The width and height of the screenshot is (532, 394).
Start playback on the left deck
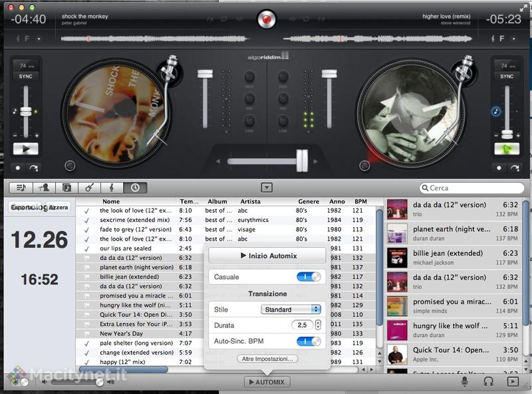[x=26, y=149]
